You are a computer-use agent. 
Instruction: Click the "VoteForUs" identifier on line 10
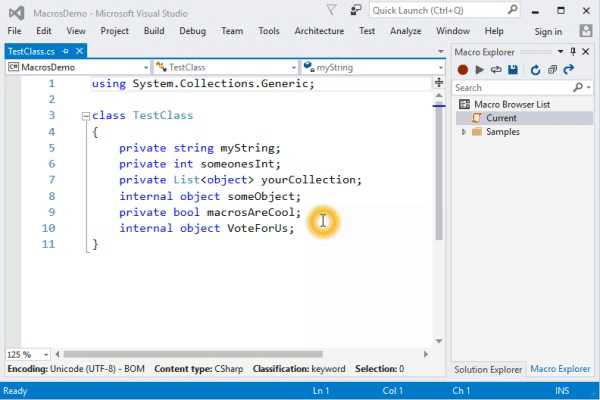(x=257, y=229)
